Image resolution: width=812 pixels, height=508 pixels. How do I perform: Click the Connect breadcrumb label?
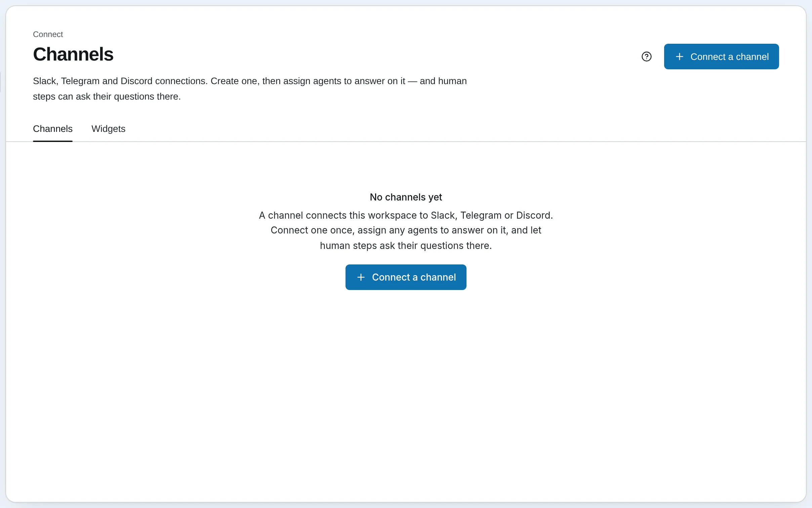click(x=48, y=34)
